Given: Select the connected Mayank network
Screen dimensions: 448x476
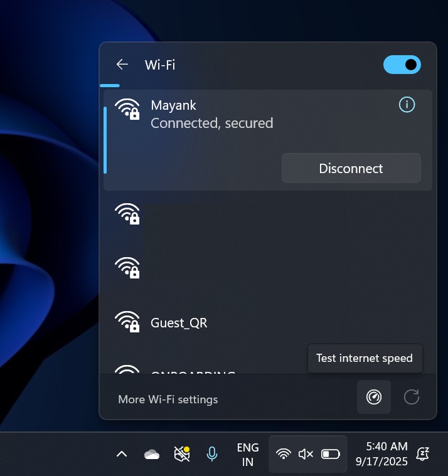Looking at the screenshot, I should 211,114.
